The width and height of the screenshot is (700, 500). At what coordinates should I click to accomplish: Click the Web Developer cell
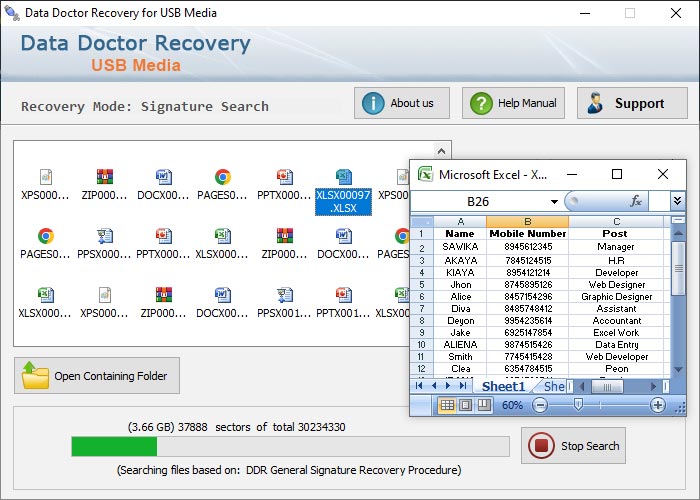[616, 357]
